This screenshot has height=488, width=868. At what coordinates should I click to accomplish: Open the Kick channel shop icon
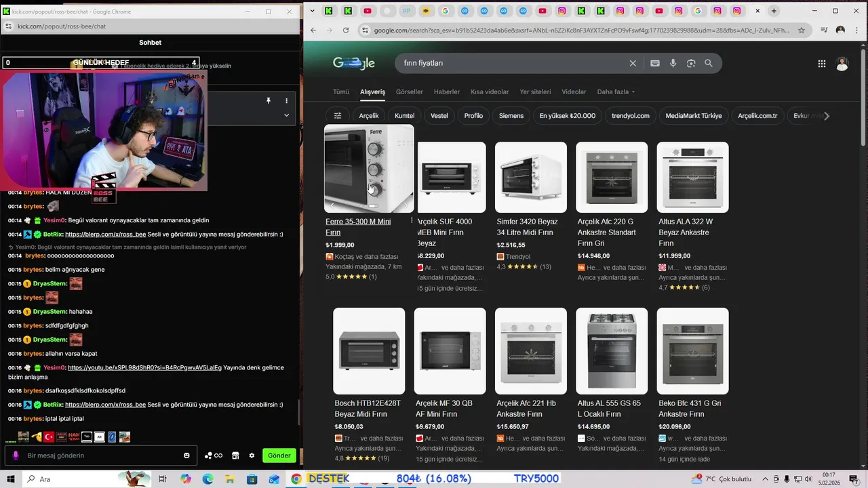click(x=235, y=455)
